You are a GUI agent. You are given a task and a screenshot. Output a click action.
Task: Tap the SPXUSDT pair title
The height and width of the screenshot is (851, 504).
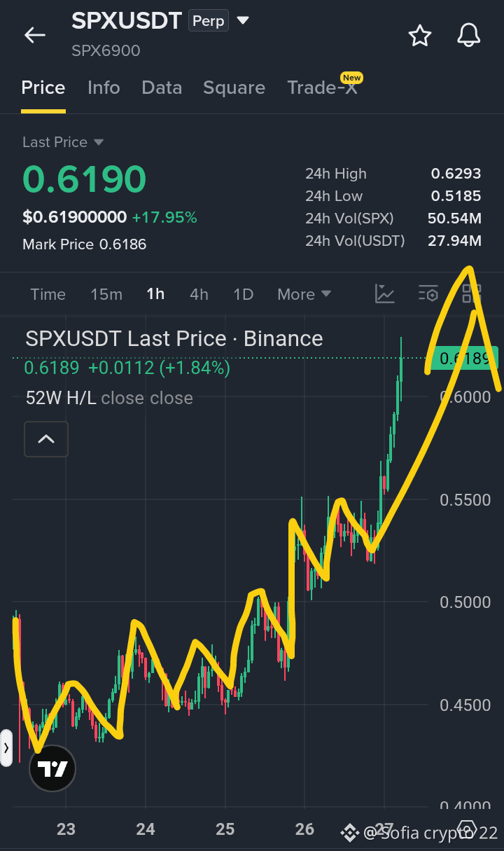coord(127,21)
